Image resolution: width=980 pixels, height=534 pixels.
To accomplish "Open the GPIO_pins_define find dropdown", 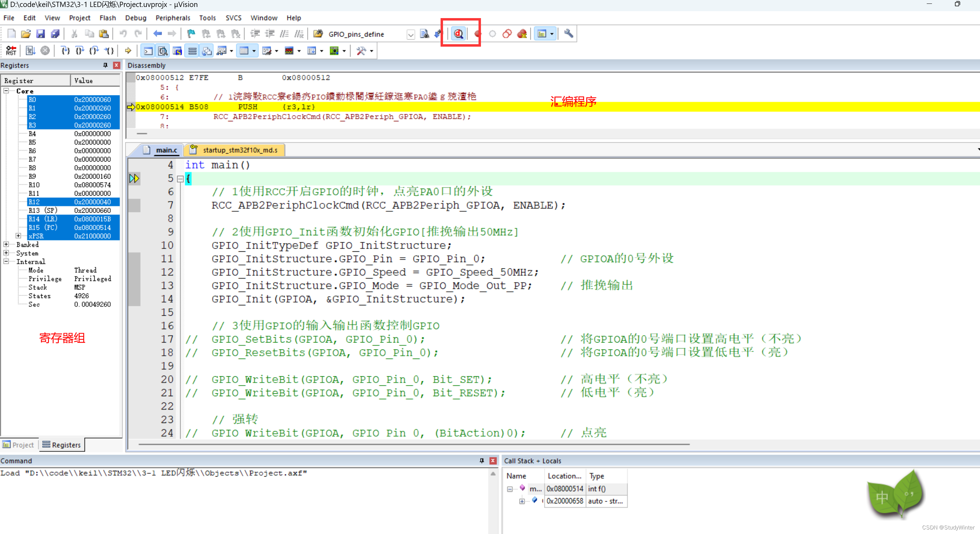I will point(411,34).
